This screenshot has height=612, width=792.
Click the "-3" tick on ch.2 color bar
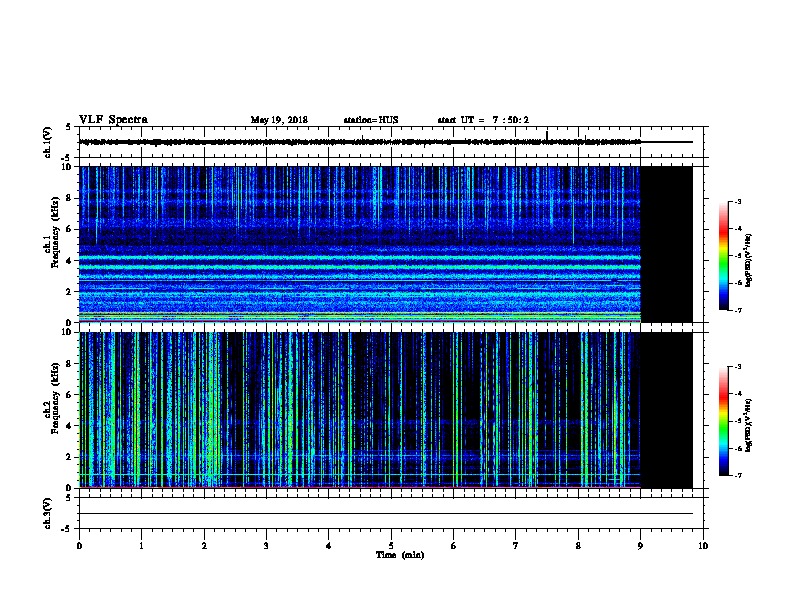click(x=737, y=367)
